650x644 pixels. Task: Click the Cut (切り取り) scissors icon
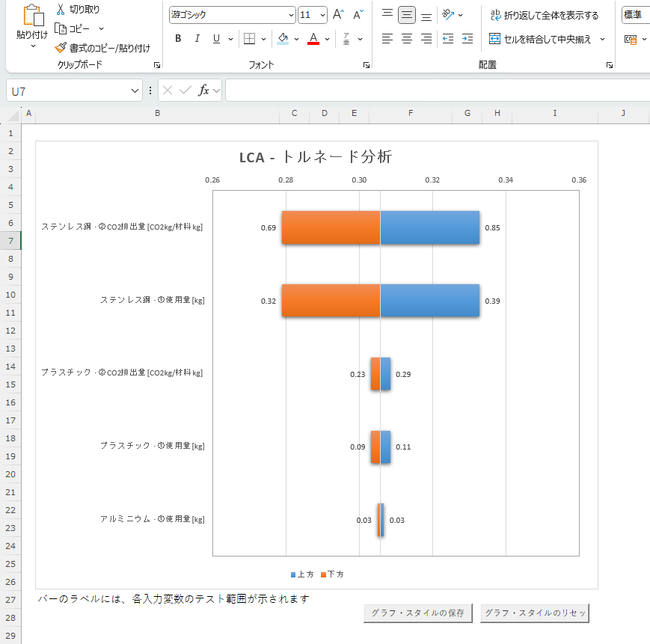pos(61,9)
